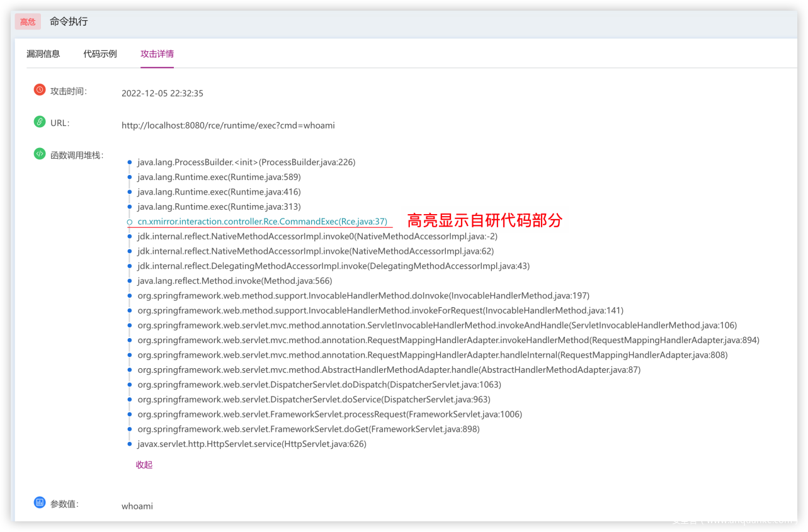Click the URL http://localhost:8080/rce/runtime/exec?cmd=whoami
The image size is (808, 532).
(228, 125)
